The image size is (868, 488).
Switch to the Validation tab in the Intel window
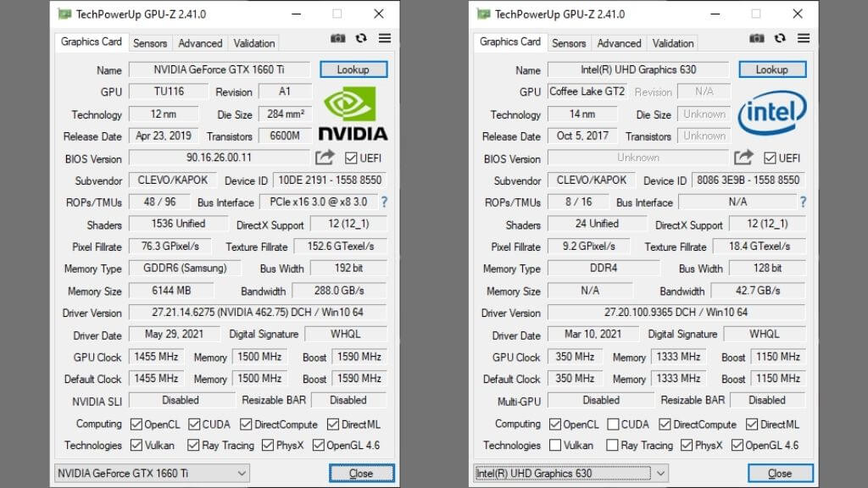[x=673, y=43]
